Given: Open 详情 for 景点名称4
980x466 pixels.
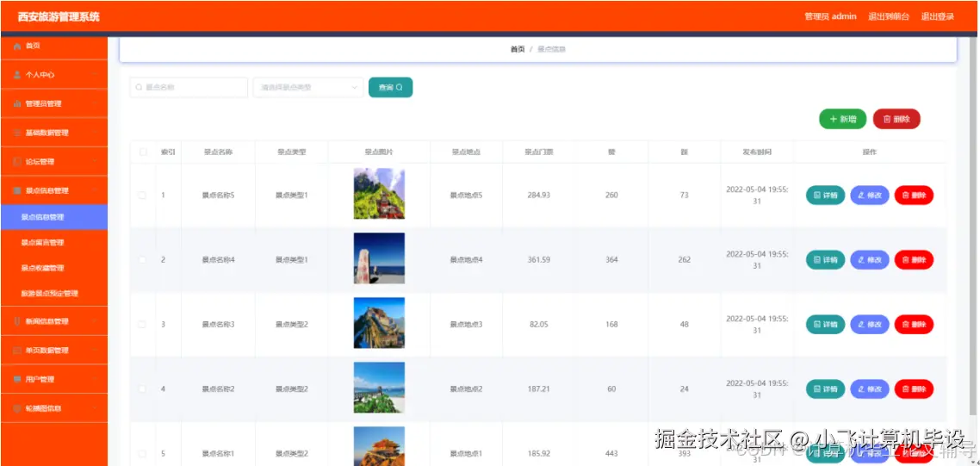Looking at the screenshot, I should click(x=825, y=259).
